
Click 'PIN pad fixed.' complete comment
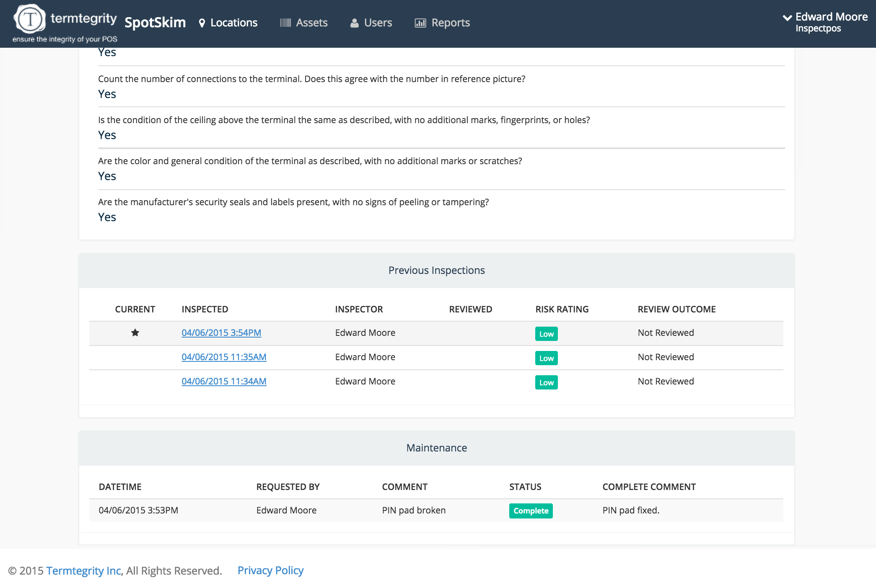click(631, 510)
